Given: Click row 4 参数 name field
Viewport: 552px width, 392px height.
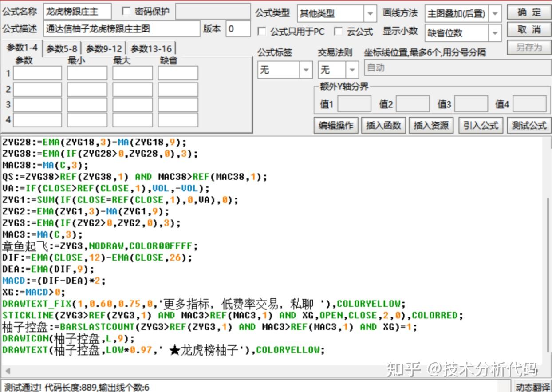Looking at the screenshot, I should (37, 120).
